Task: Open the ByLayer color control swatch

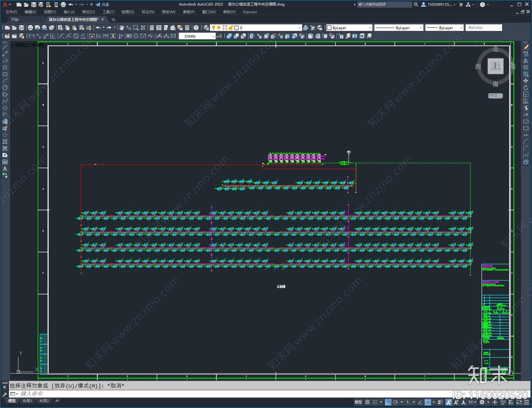Action: [x=349, y=28]
